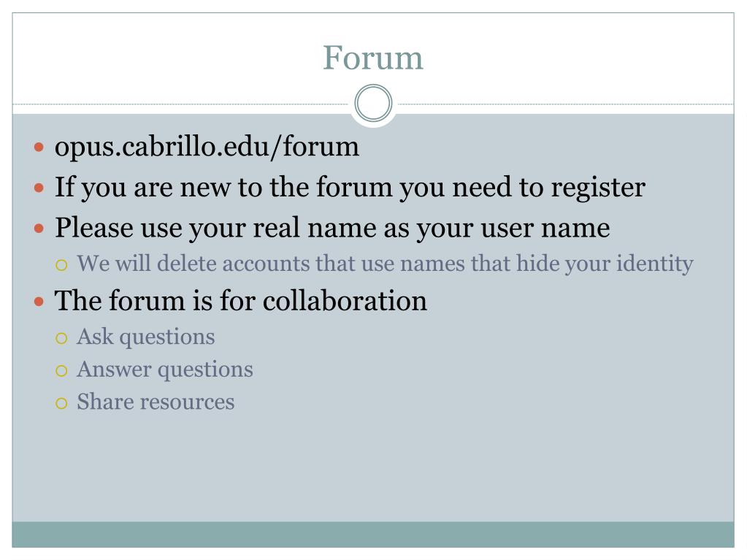Viewport: 747px width, 560px height.
Task: Select 'The forum is for collaboration' line
Action: coord(240,302)
